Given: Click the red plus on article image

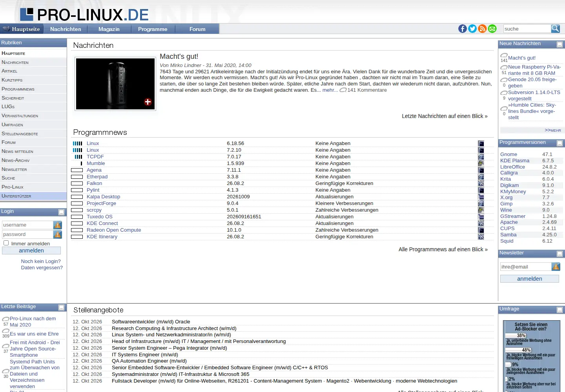Looking at the screenshot, I should click(148, 102).
